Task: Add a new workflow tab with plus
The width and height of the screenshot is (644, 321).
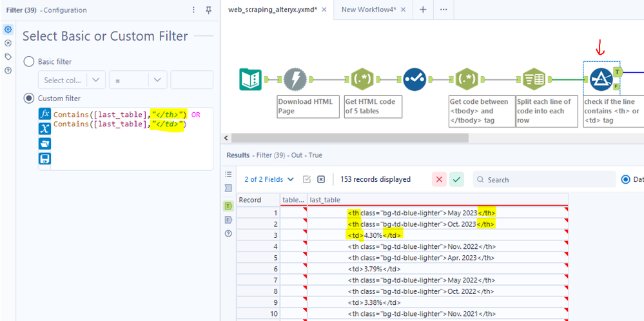Action: 423,10
